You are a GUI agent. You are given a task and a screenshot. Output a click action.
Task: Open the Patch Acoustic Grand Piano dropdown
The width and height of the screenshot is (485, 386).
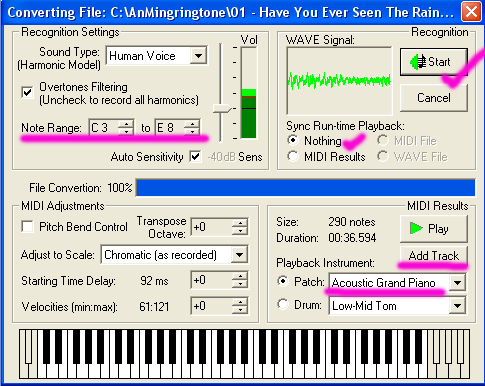pos(457,283)
